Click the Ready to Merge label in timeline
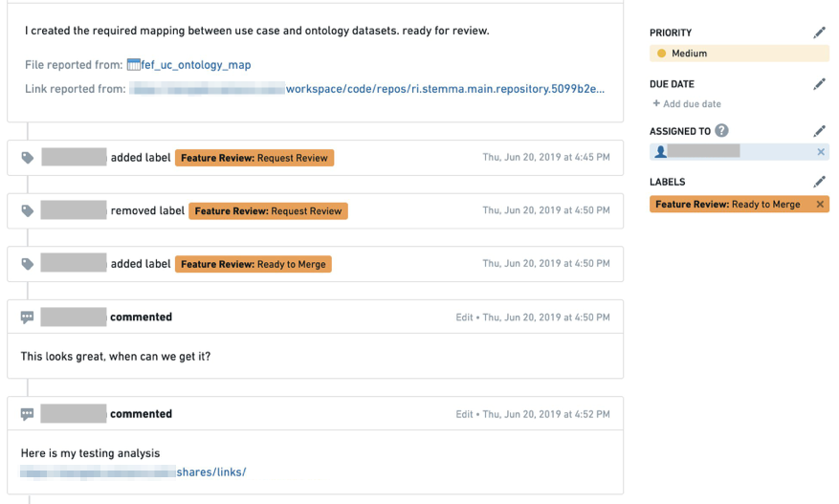 [254, 264]
